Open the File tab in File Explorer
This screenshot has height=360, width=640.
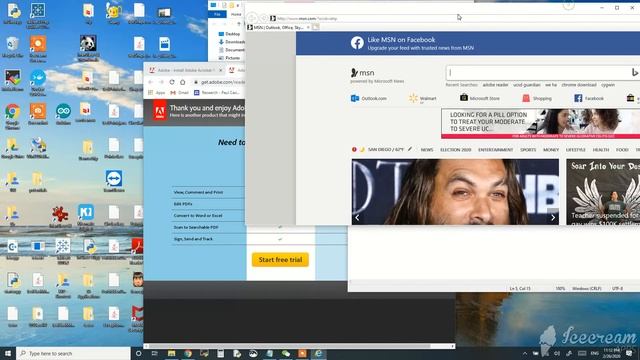click(x=217, y=14)
